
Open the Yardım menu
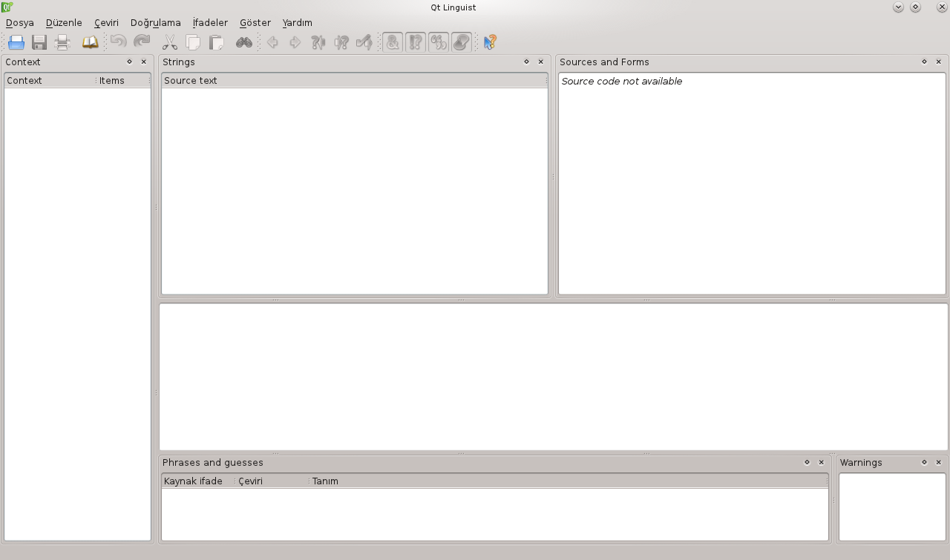coord(298,23)
